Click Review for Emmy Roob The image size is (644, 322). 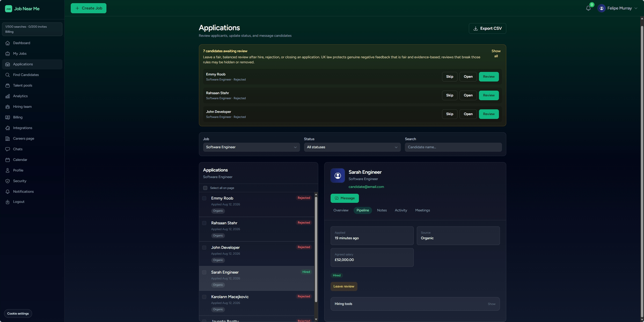(x=488, y=77)
